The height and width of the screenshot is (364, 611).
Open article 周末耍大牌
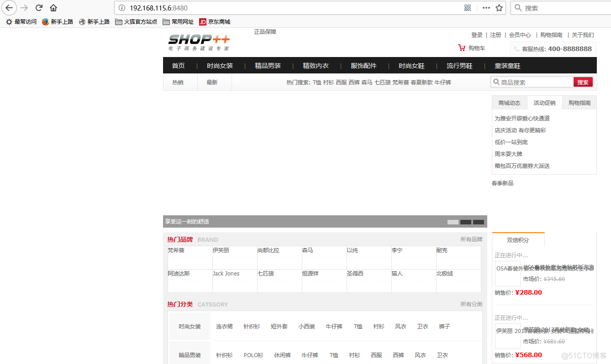pyautogui.click(x=508, y=154)
